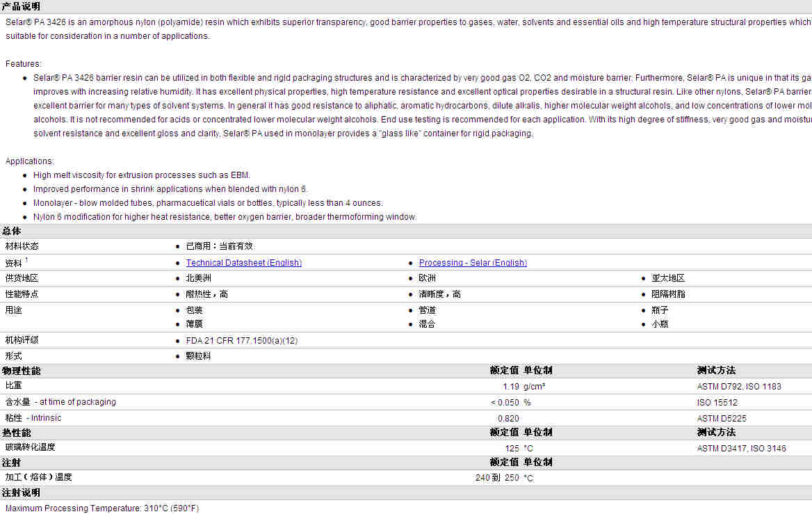Click the ASTM D5225 test method
The height and width of the screenshot is (514, 812).
722,419
